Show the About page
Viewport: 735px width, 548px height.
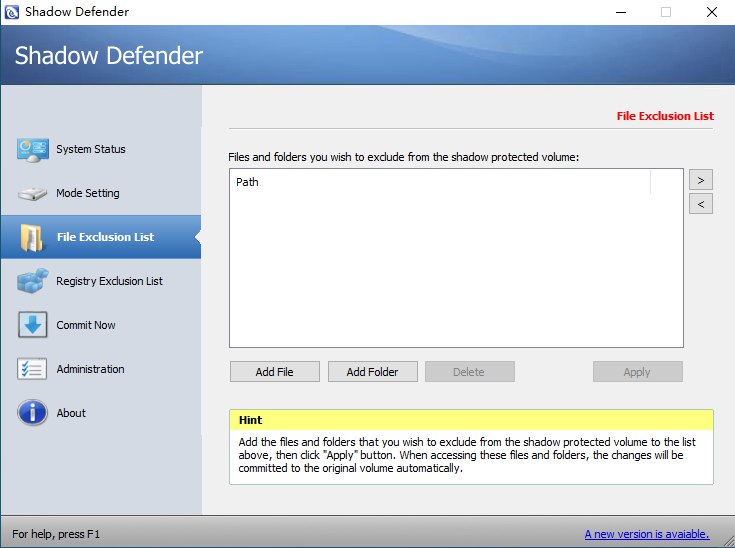[71, 413]
